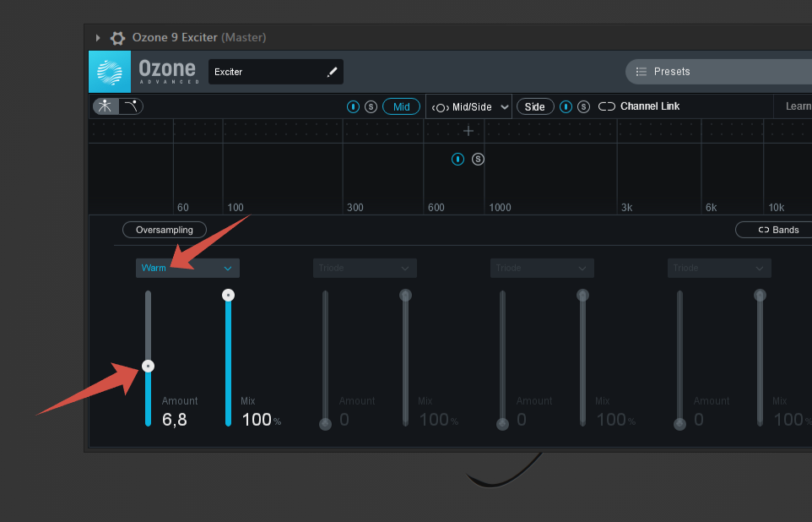Image resolution: width=812 pixels, height=522 pixels.
Task: Click the first band Mix slider handle
Action: click(x=229, y=296)
